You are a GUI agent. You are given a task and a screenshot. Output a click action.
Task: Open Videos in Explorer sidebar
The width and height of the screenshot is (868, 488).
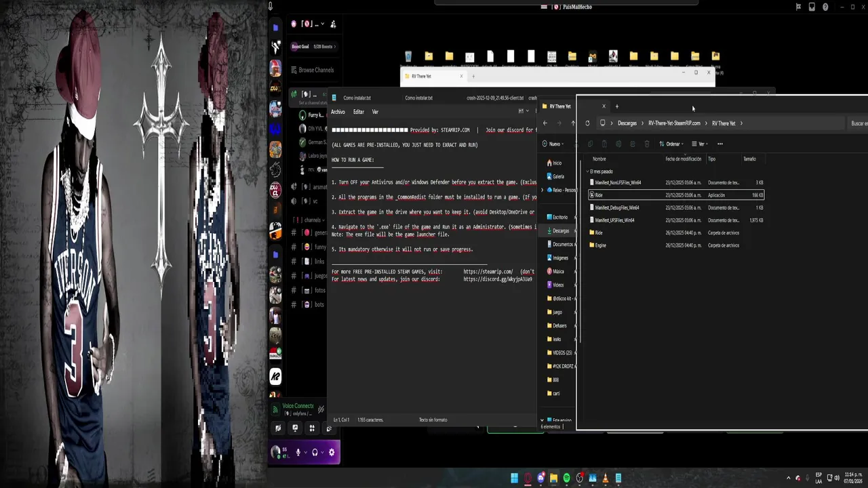[555, 285]
